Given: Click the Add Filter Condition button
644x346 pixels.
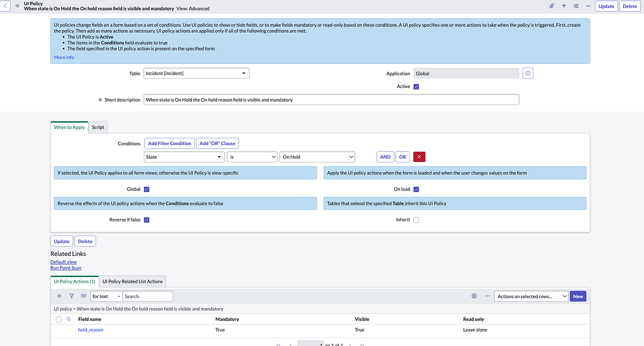Looking at the screenshot, I should coord(169,143).
